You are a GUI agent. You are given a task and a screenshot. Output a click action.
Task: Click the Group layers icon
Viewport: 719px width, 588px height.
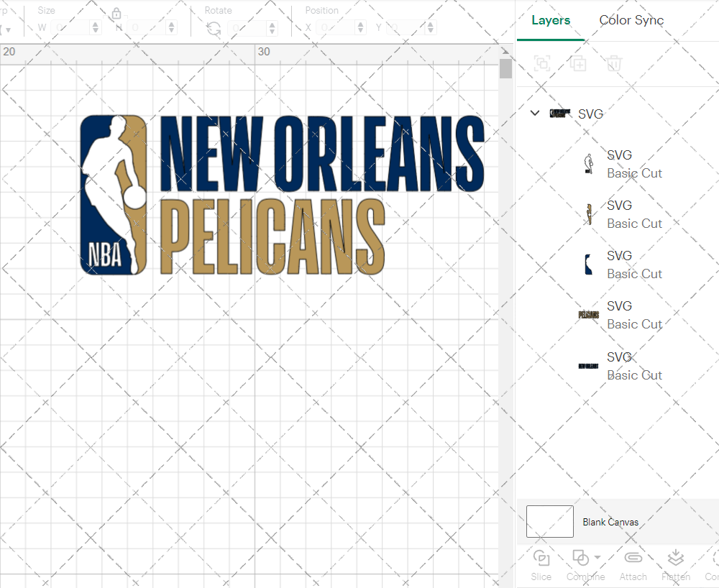point(542,63)
